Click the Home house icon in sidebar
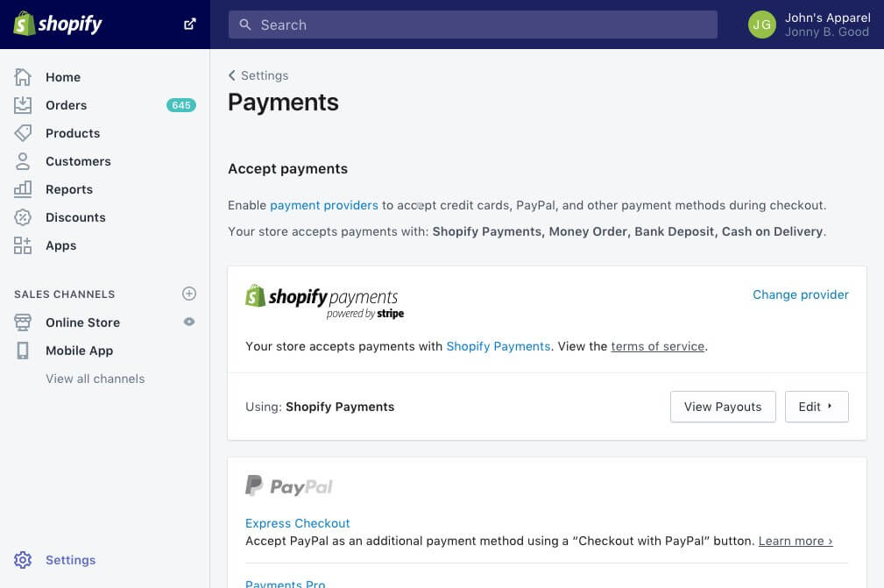 click(x=23, y=77)
